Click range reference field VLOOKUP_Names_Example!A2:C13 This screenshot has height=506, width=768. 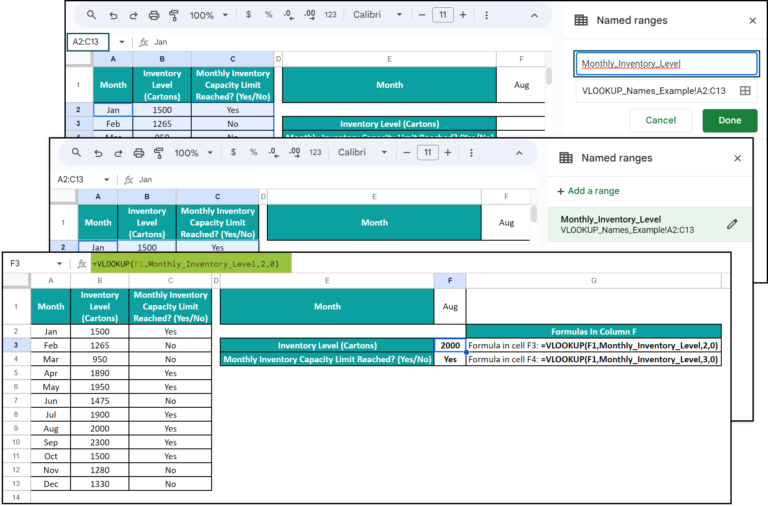(666, 91)
